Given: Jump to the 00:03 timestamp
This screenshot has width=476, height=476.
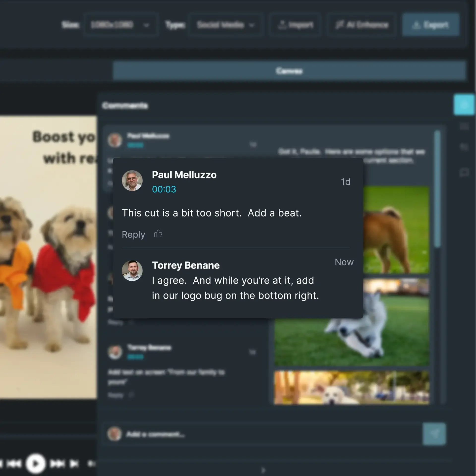Looking at the screenshot, I should [164, 189].
